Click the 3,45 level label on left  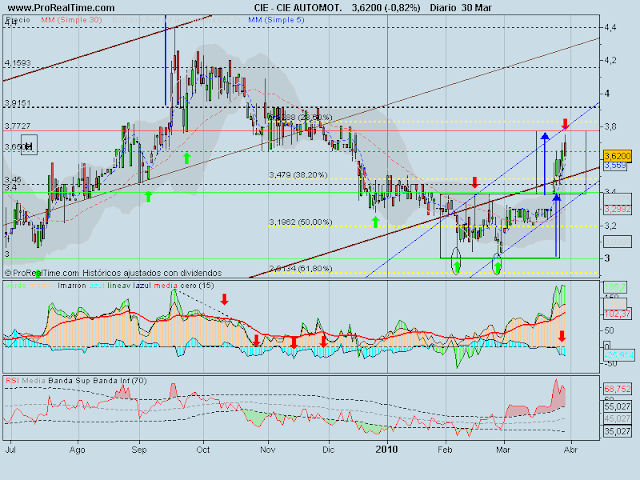pos(13,180)
